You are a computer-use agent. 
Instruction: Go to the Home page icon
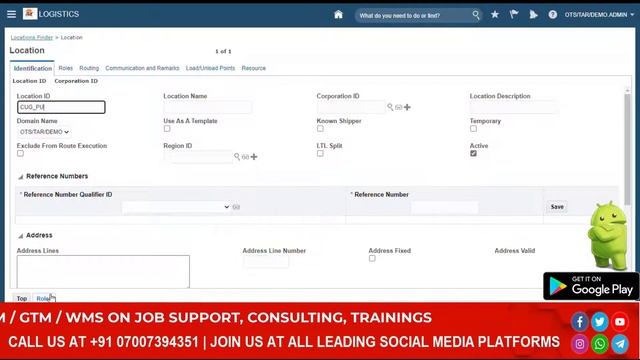338,15
